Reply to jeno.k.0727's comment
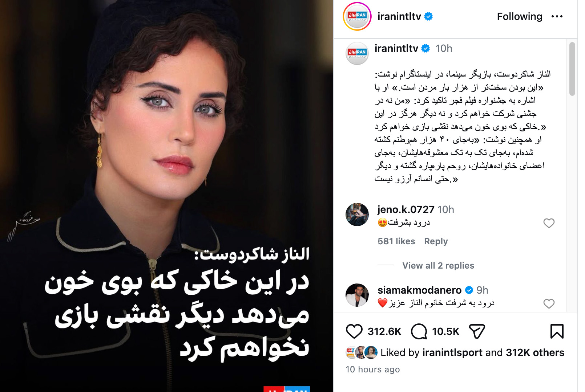585x392 pixels. tap(436, 241)
